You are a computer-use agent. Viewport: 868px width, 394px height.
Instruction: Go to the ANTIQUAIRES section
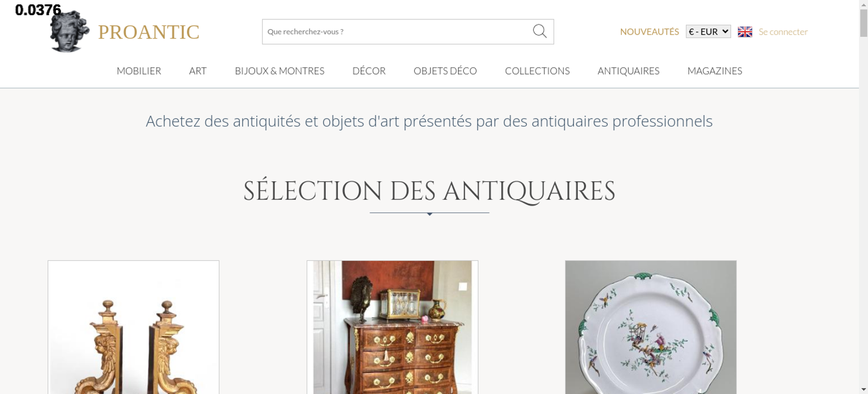coord(628,71)
